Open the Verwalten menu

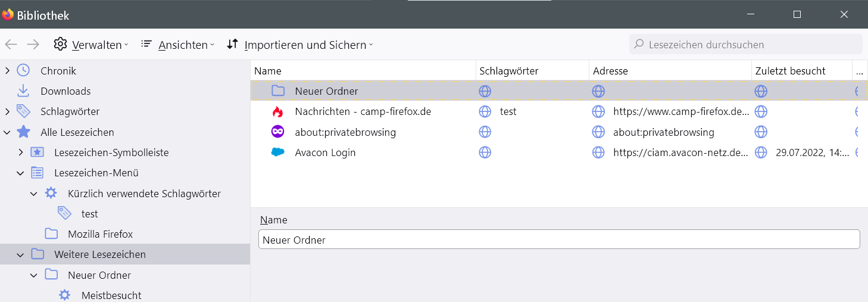point(91,45)
